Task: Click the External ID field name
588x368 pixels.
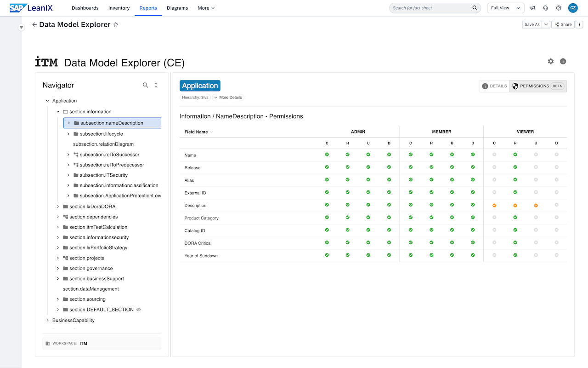Action: tap(195, 193)
